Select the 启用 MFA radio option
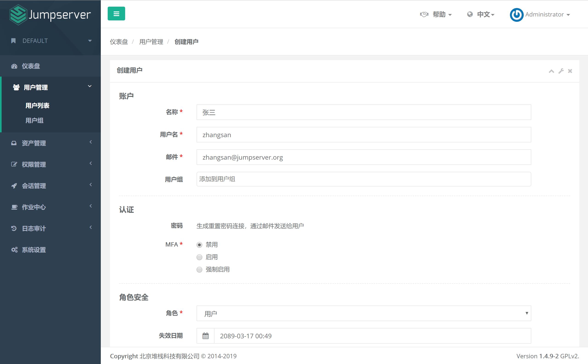The height and width of the screenshot is (364, 588). [199, 257]
